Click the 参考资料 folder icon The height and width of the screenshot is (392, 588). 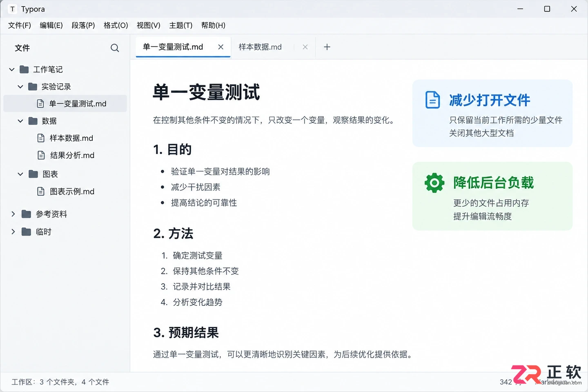pos(27,214)
